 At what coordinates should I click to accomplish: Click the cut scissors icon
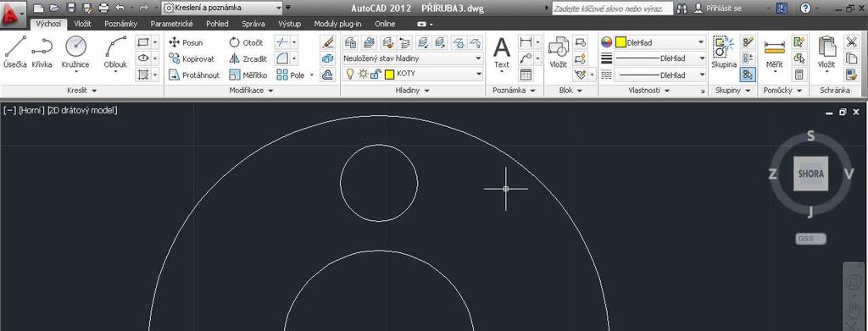[851, 42]
